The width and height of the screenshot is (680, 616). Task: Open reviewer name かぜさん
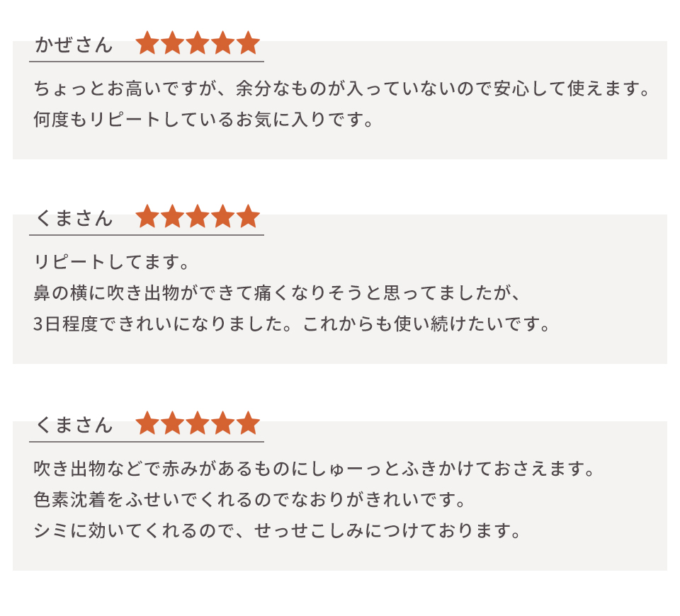pos(74,45)
